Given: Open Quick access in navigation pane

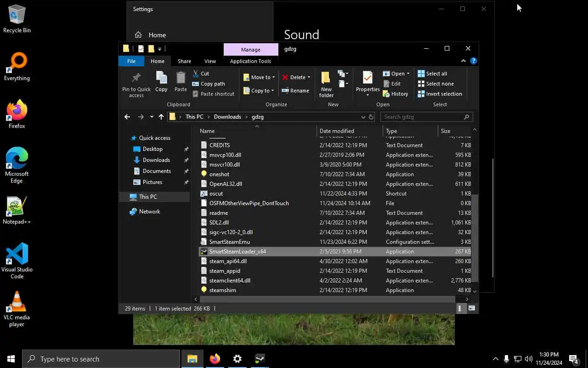Looking at the screenshot, I should 155,138.
